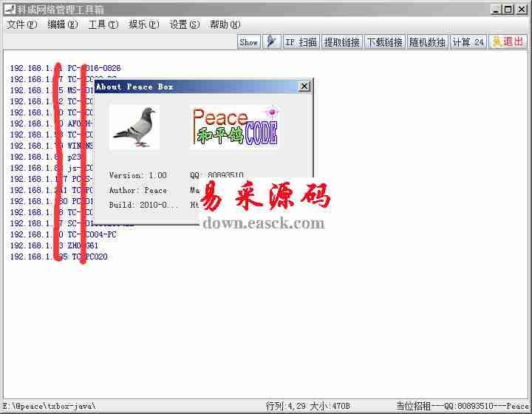
Task: Click the app icon in the title bar
Action: point(9,10)
